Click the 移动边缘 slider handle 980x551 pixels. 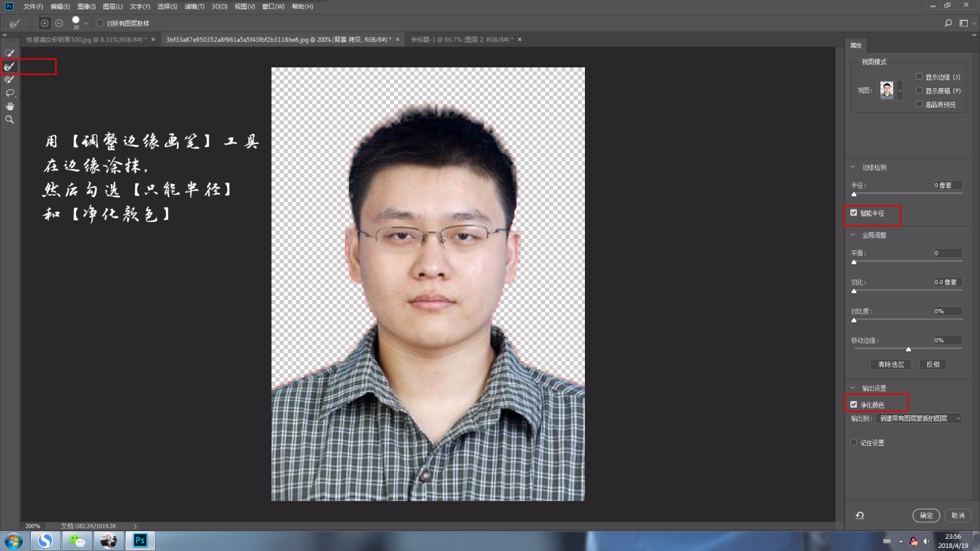click(908, 349)
